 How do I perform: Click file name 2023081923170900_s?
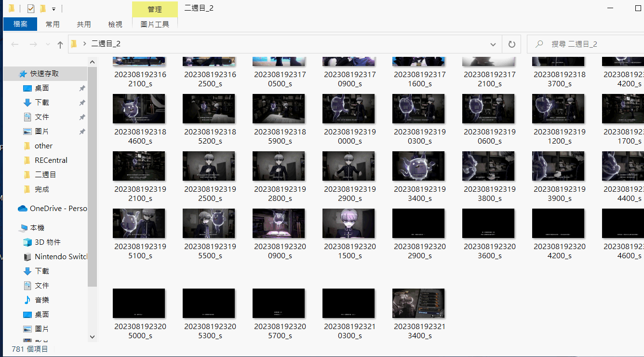(x=350, y=79)
